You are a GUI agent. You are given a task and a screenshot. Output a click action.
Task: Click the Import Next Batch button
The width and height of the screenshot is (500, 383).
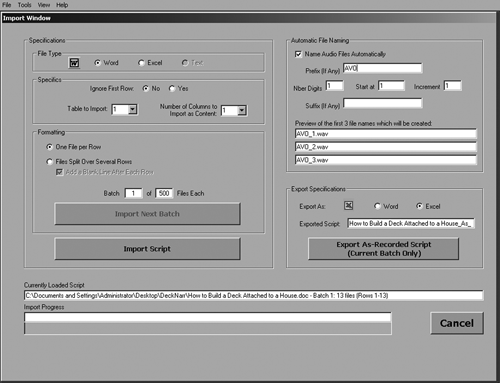[x=147, y=214]
